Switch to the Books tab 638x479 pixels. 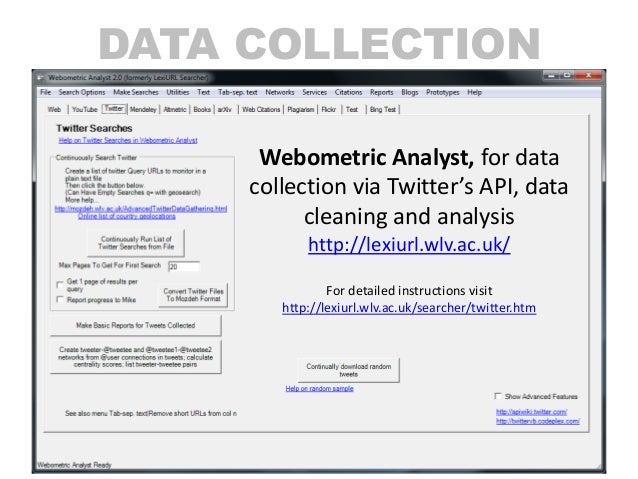coord(202,109)
